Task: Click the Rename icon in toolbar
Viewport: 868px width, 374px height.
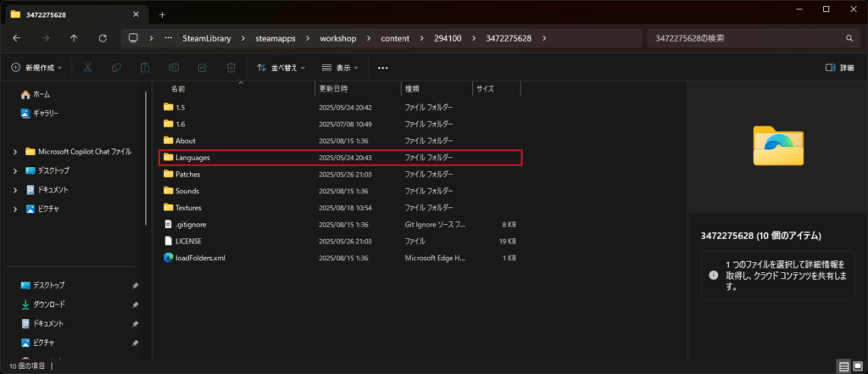Action: coord(174,68)
